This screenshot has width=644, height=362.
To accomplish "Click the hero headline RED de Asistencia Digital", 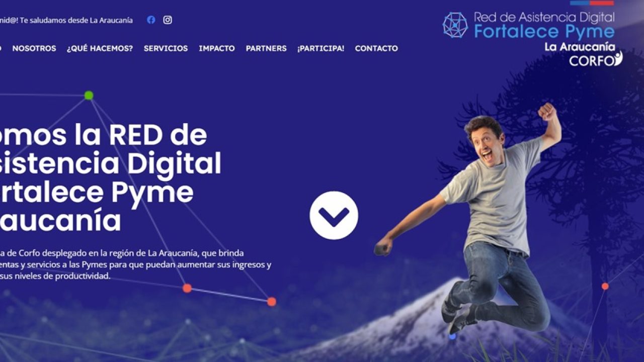I will pos(111,178).
